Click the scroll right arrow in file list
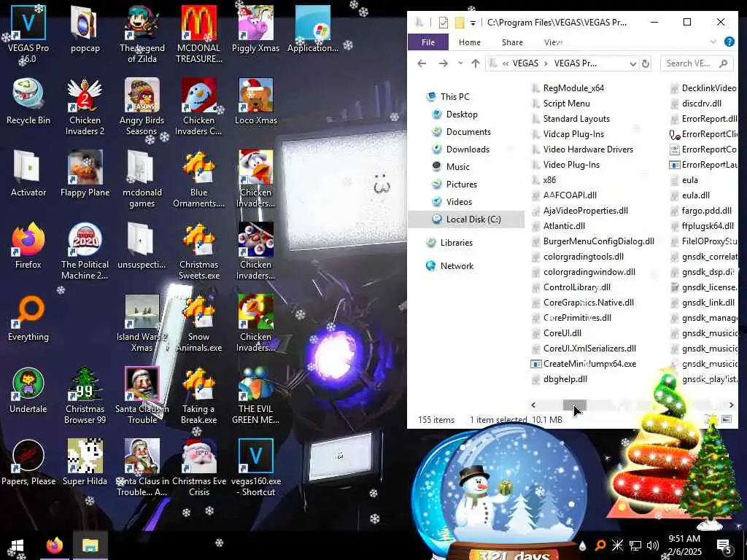This screenshot has width=747, height=560. coord(731,405)
